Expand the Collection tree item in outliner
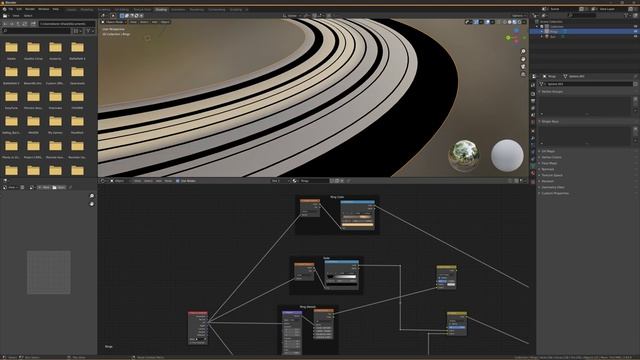This screenshot has width=640, height=360. coord(537,27)
